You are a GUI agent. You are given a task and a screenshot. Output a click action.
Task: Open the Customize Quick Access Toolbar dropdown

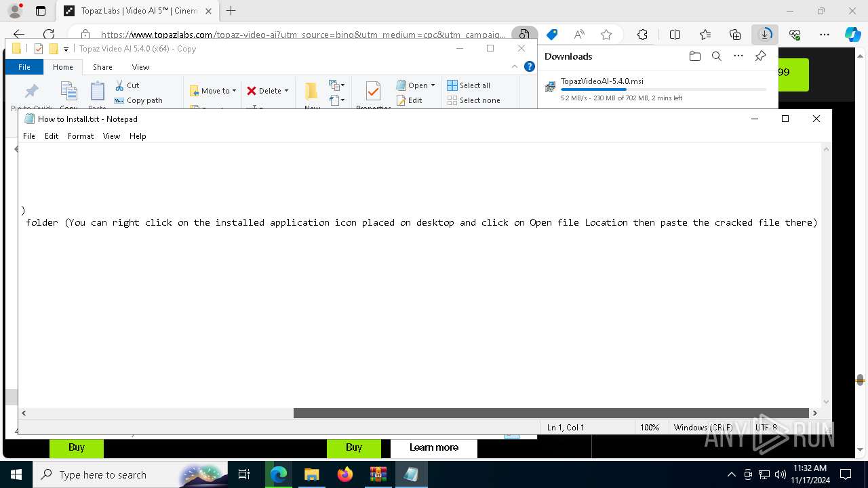(x=66, y=49)
